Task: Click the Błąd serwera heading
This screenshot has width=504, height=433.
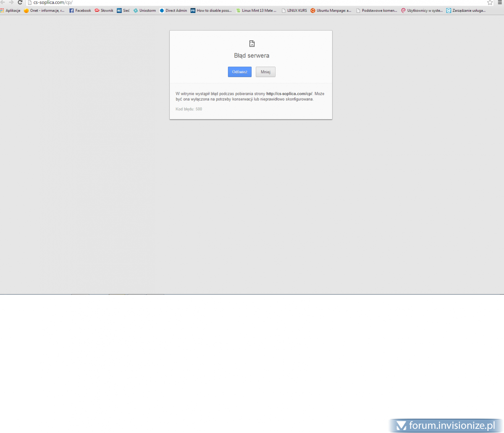Action: 252,55
